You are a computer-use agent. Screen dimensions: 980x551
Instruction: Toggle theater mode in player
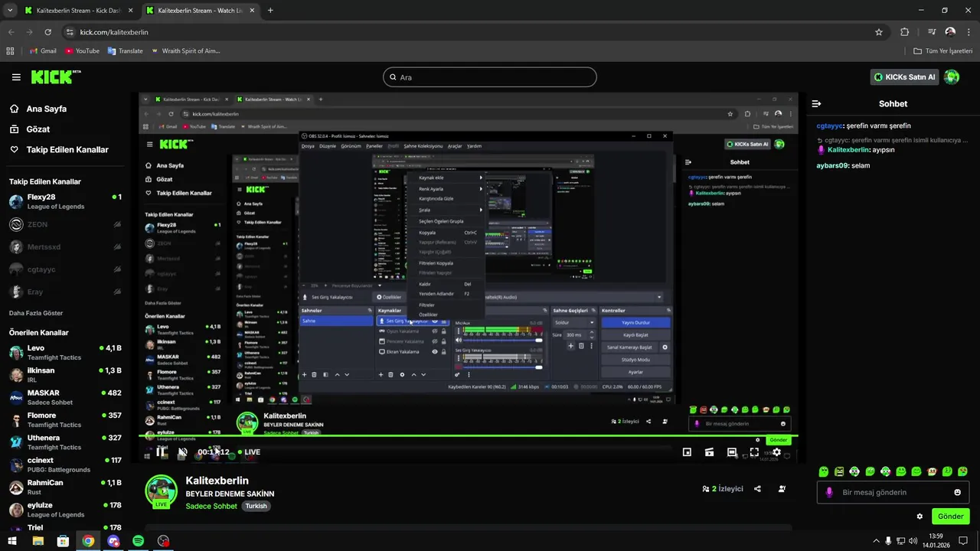[x=732, y=452]
